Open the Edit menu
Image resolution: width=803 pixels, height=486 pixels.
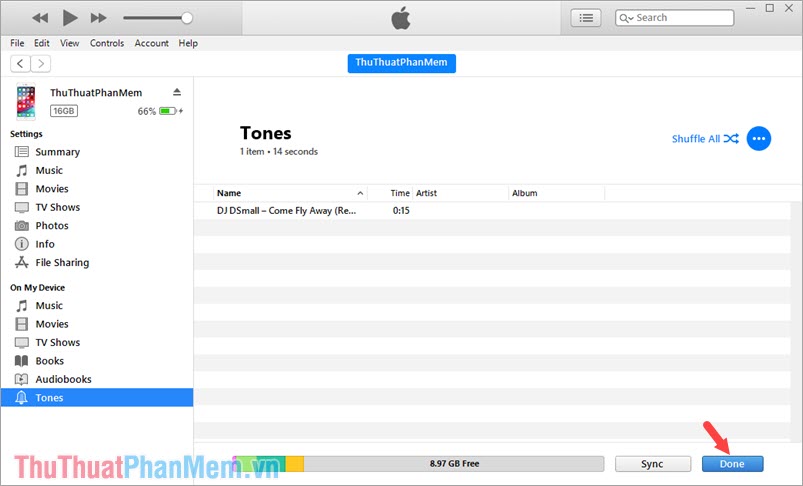click(x=41, y=43)
